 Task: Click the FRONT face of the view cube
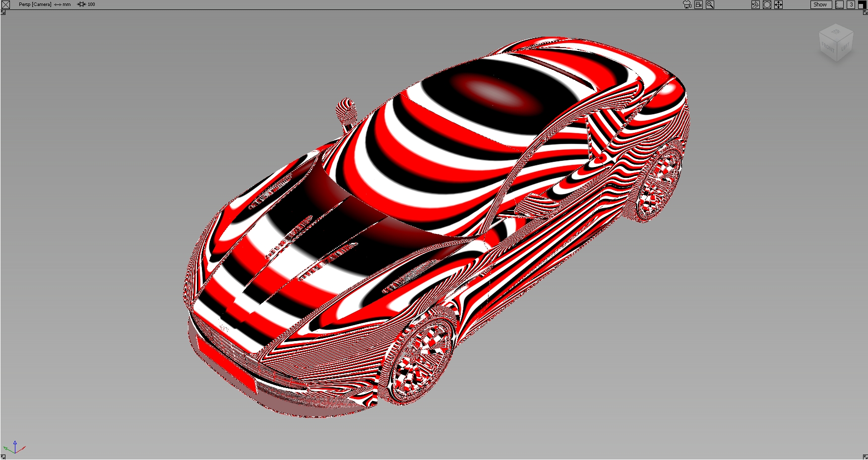pyautogui.click(x=827, y=46)
